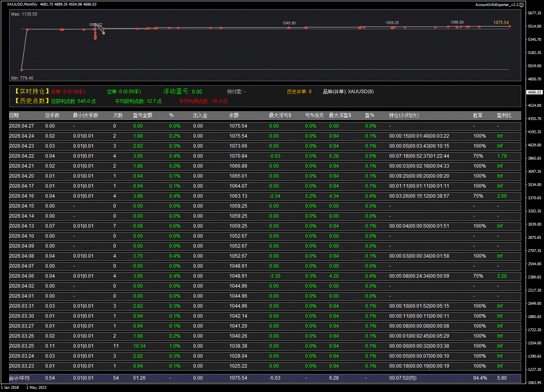This screenshot has width=544, height=392.
Task: Click the orange 1075.54 equity label
Action: coord(501,23)
